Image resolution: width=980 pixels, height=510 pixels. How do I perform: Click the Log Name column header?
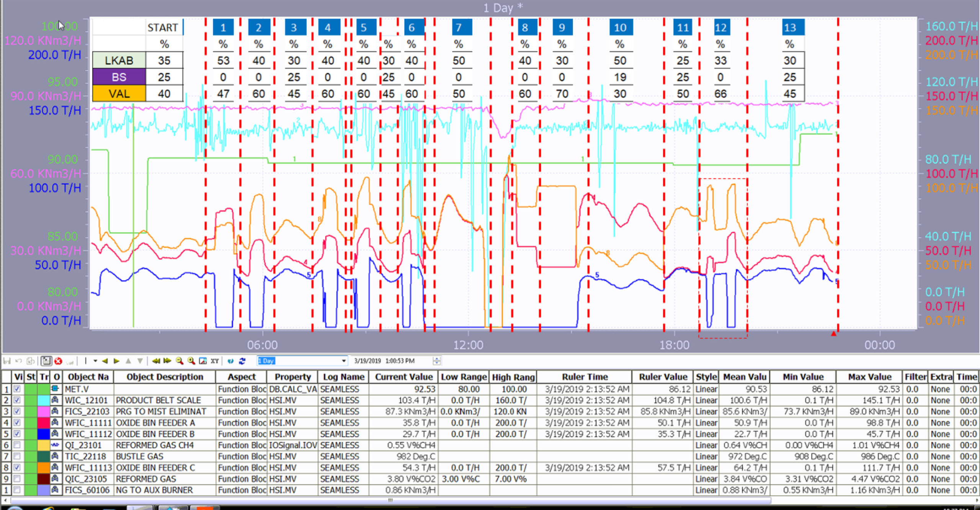[343, 377]
